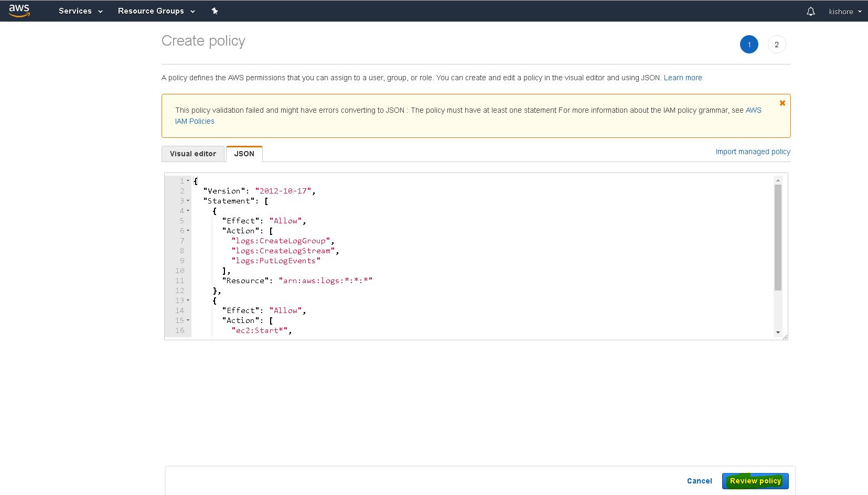This screenshot has width=868, height=495.
Task: Click the AWS logo home icon
Action: (x=19, y=10)
